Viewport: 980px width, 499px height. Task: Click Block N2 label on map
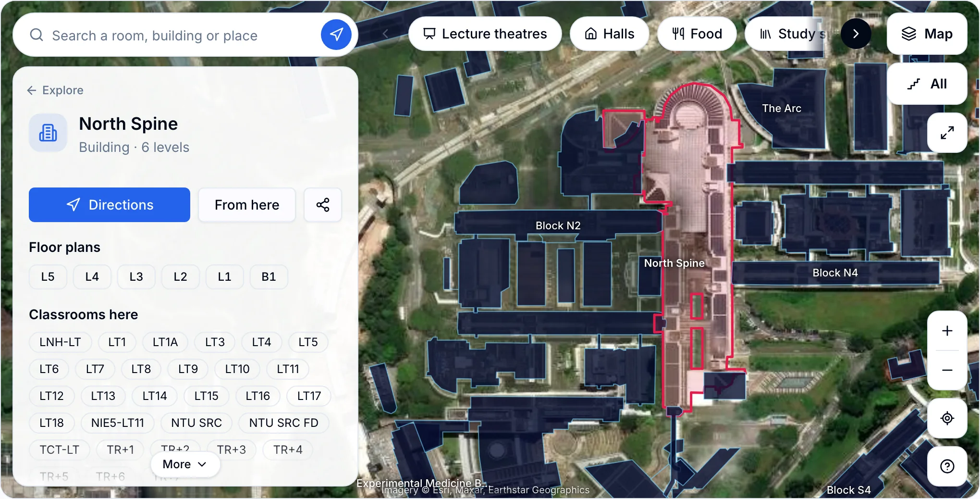tap(558, 226)
